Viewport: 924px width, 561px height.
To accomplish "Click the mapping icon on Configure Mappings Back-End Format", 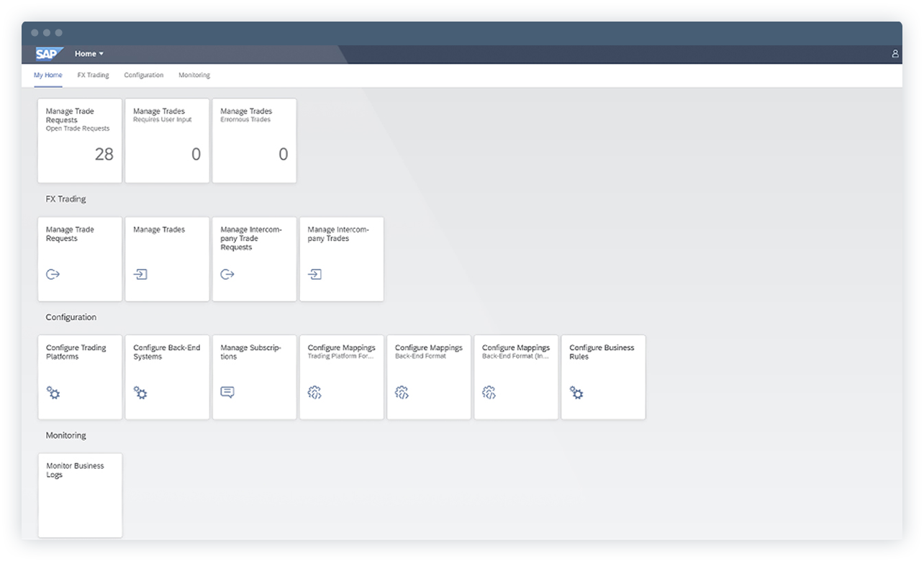I will tap(402, 393).
